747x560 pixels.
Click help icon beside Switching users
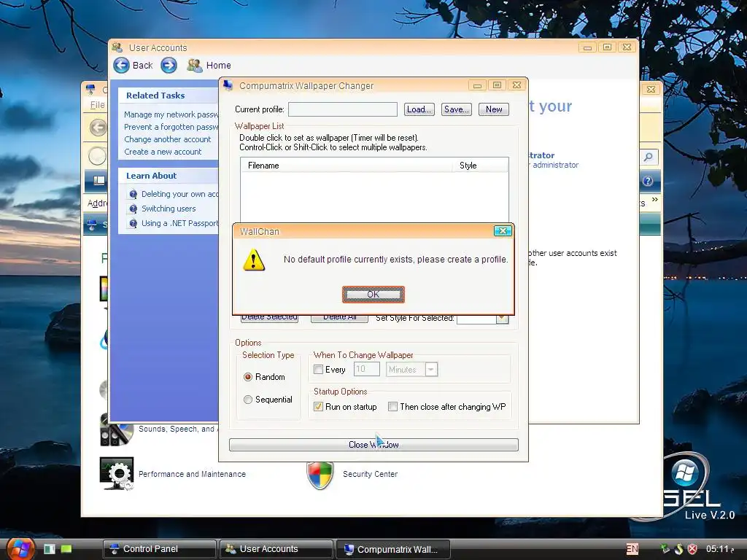(133, 209)
